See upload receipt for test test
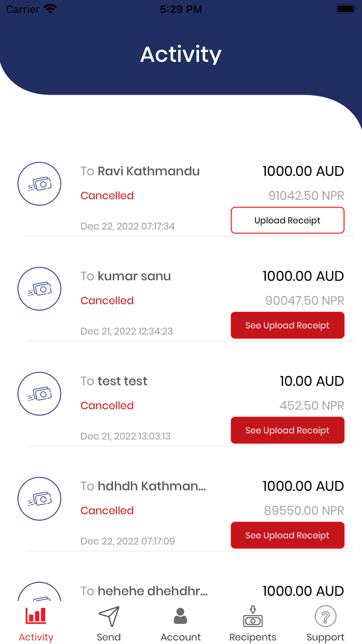Screen dimensions: 362x644 287,430
